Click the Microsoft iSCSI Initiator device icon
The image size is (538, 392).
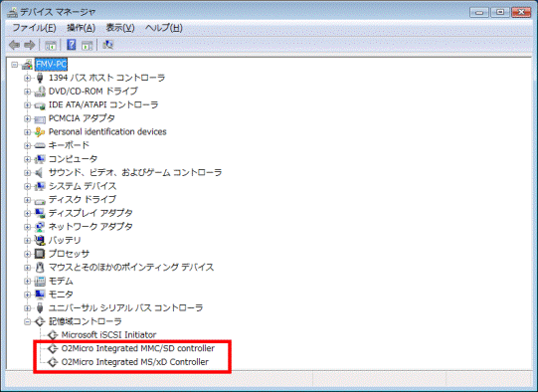[53, 334]
